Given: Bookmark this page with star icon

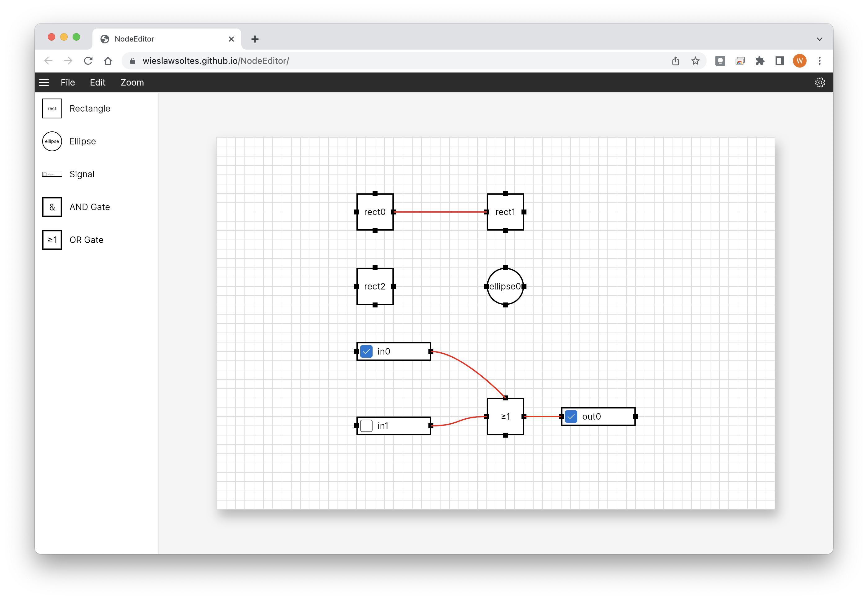Looking at the screenshot, I should [x=695, y=61].
